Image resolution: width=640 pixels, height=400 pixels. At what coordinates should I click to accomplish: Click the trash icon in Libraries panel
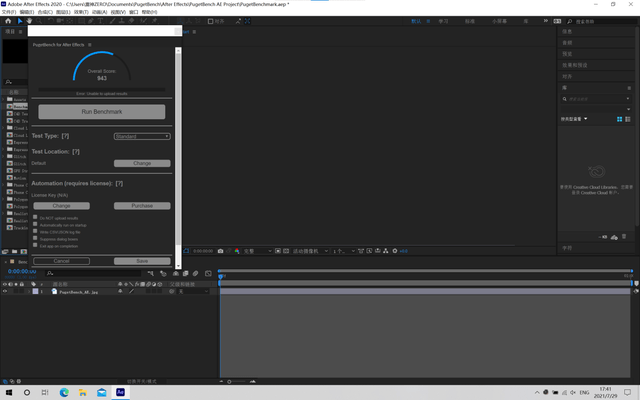(624, 237)
